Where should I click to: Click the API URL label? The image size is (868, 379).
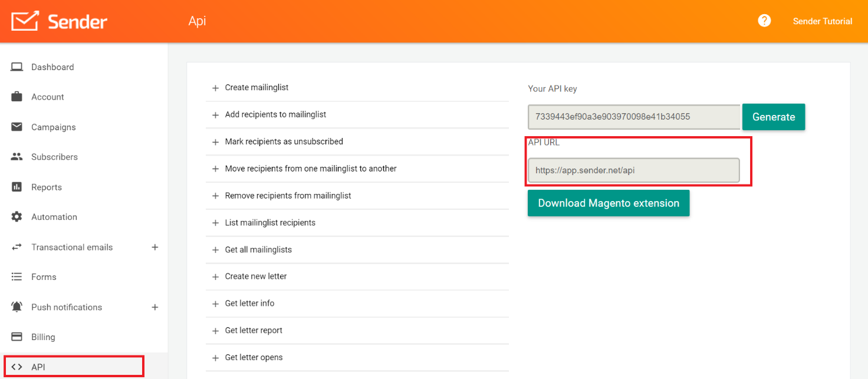[544, 142]
